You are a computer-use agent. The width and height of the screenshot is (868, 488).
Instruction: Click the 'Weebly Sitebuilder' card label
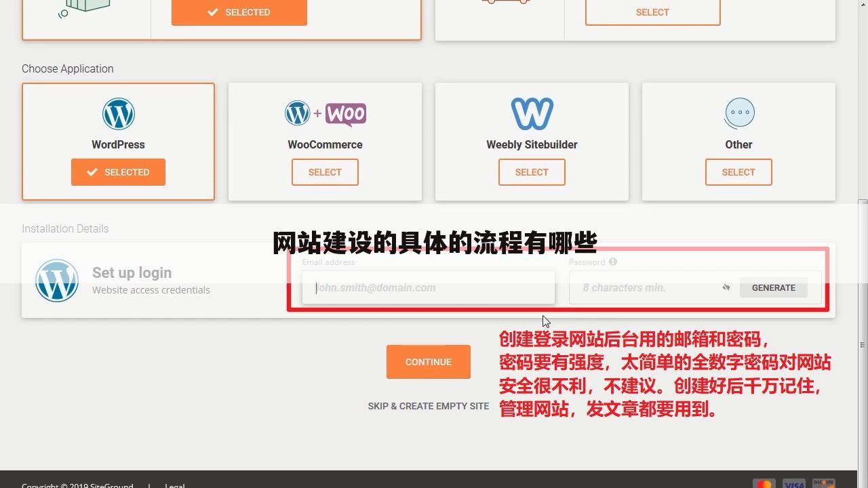(x=532, y=144)
